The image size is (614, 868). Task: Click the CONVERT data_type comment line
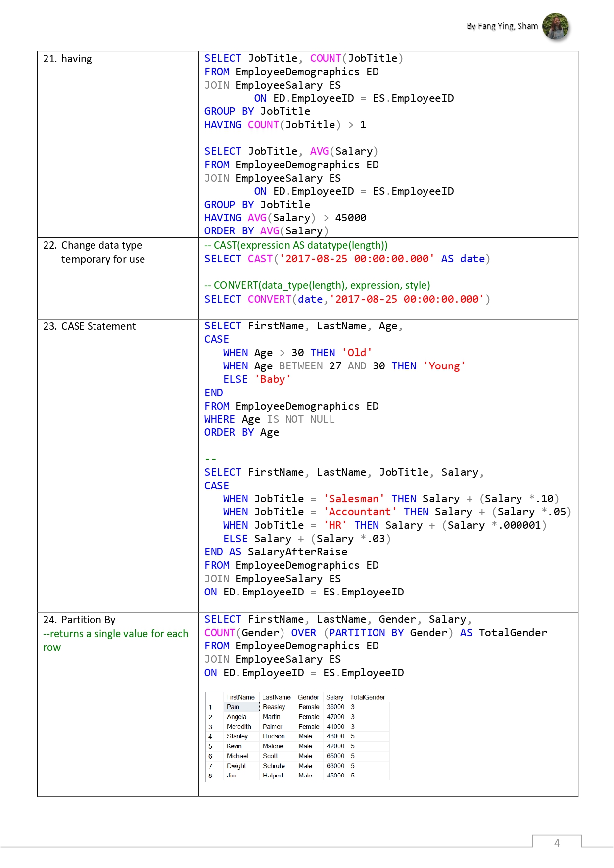(x=317, y=285)
